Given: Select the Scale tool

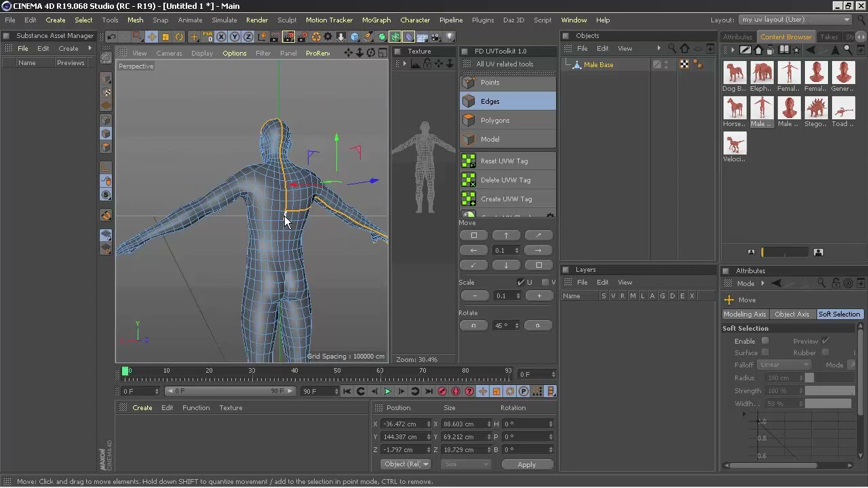Looking at the screenshot, I should click(x=165, y=37).
